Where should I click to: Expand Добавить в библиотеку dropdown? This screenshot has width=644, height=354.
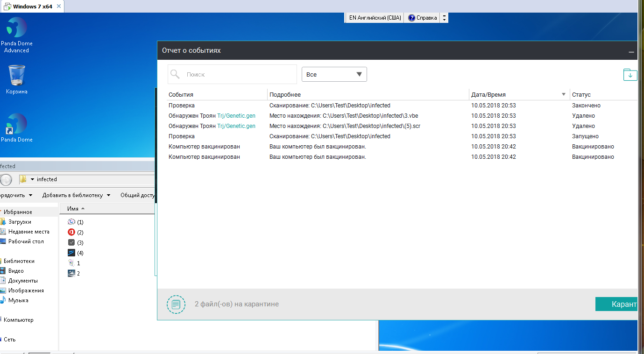tap(76, 195)
